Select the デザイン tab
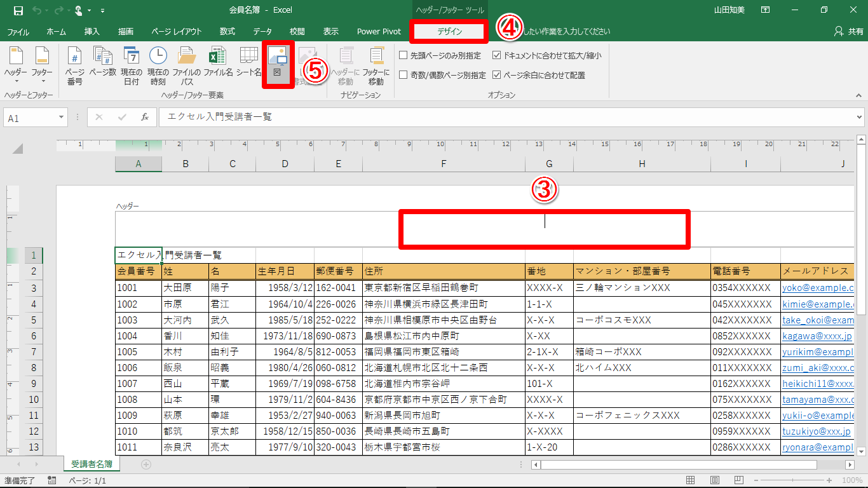 point(450,32)
